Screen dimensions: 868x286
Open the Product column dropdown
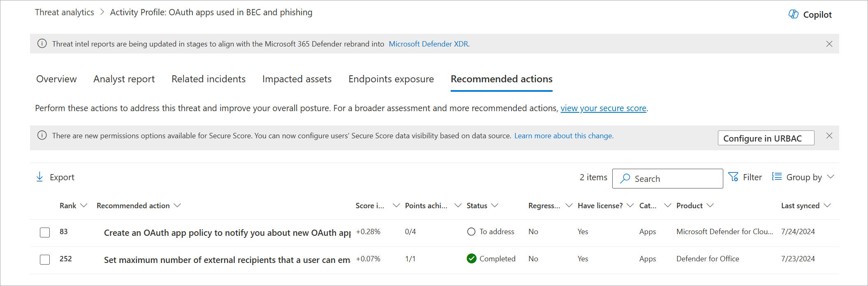pos(710,205)
